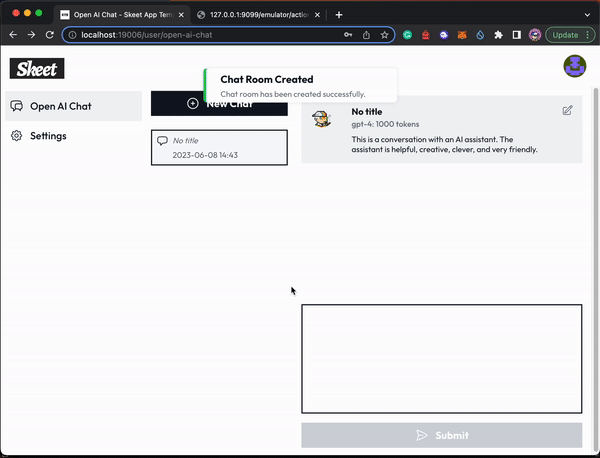Click the assistant avatar in chat header
Image resolution: width=600 pixels, height=458 pixels.
click(321, 118)
